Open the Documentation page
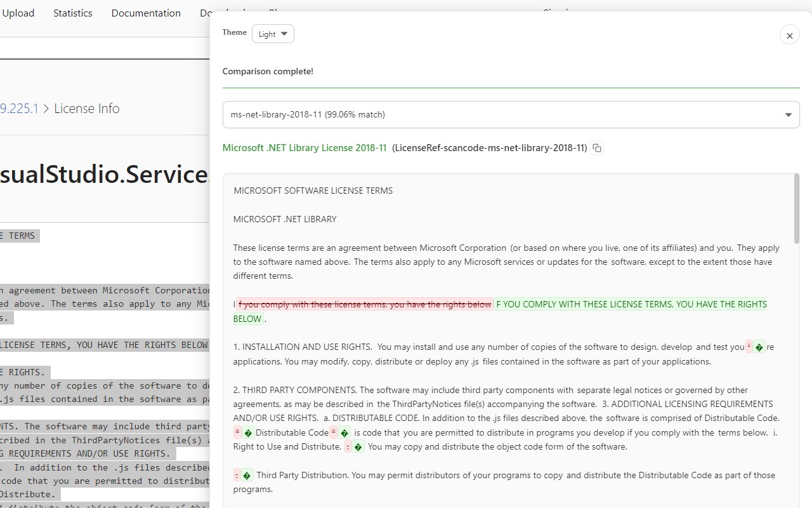 [146, 13]
